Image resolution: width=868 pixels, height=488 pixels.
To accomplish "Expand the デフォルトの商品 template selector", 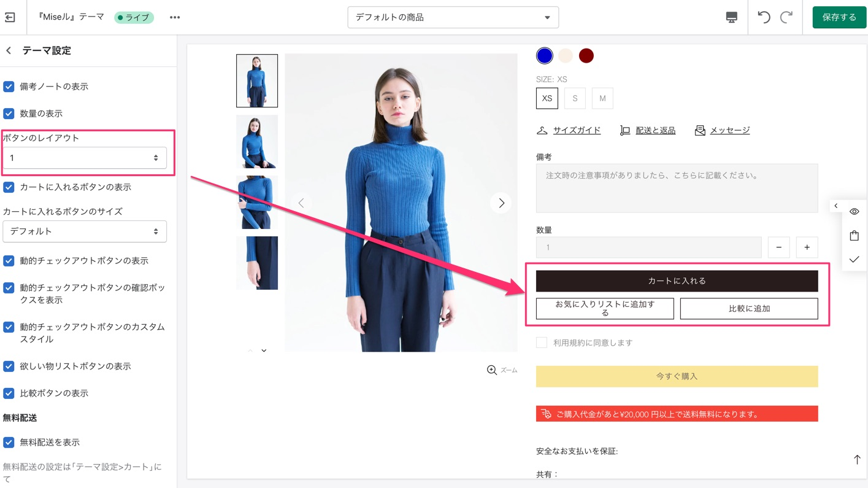I will coord(453,17).
